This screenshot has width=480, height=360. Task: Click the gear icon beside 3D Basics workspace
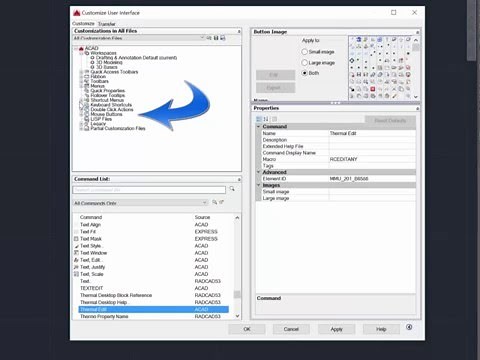click(93, 67)
